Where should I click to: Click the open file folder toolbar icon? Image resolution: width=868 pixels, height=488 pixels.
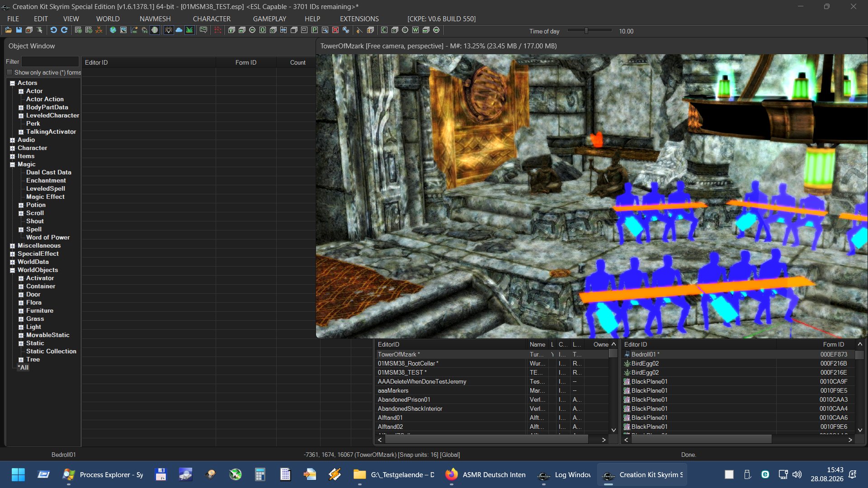pyautogui.click(x=8, y=30)
